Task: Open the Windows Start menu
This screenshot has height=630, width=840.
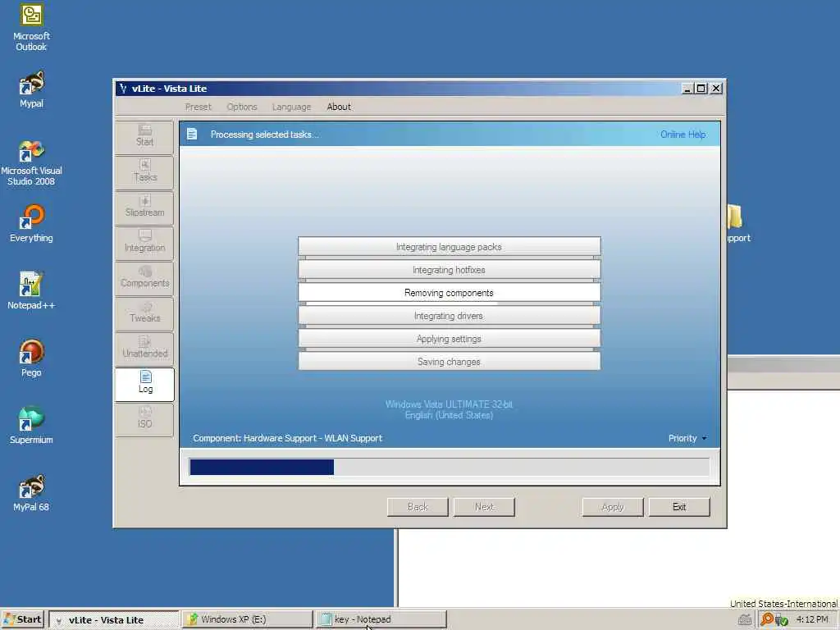Action: tap(22, 619)
